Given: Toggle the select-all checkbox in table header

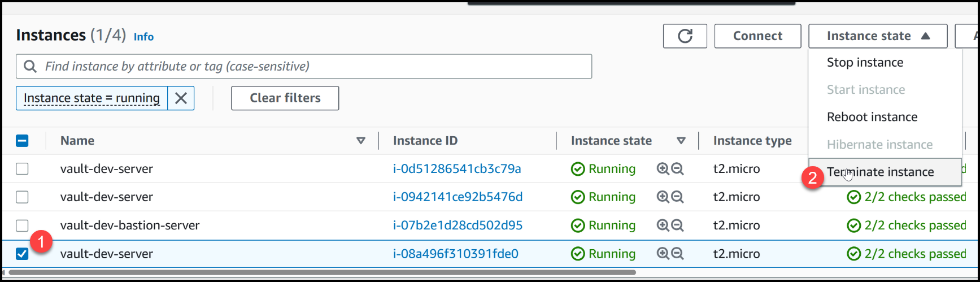Looking at the screenshot, I should pos(22,141).
